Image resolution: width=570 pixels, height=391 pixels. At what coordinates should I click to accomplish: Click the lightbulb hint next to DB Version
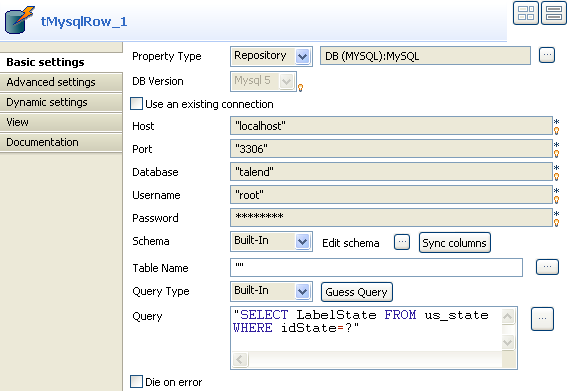[301, 88]
